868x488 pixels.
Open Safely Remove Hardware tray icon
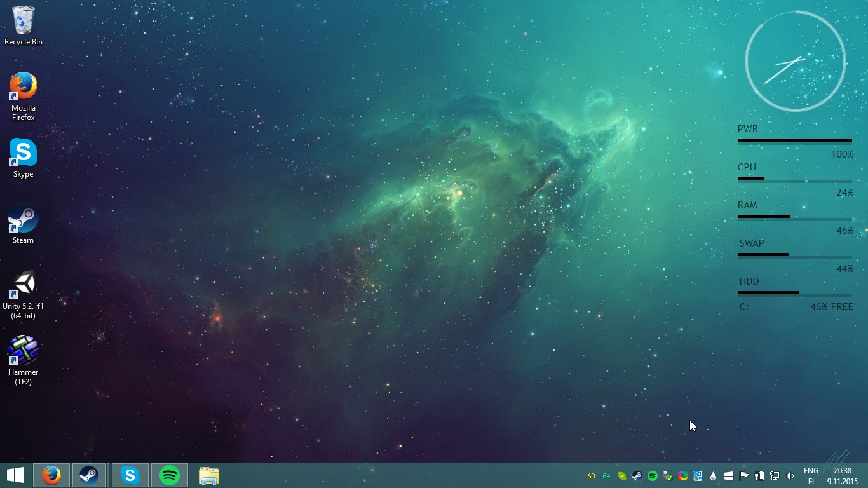pos(668,476)
